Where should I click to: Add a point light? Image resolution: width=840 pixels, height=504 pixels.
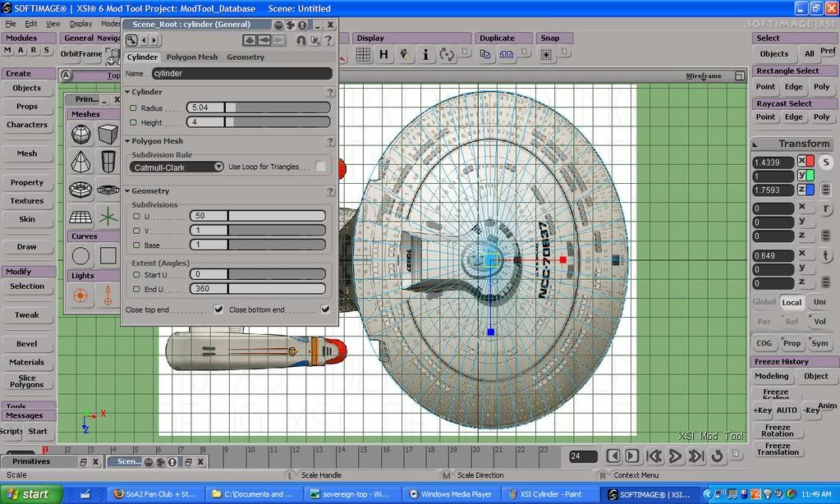(80, 296)
